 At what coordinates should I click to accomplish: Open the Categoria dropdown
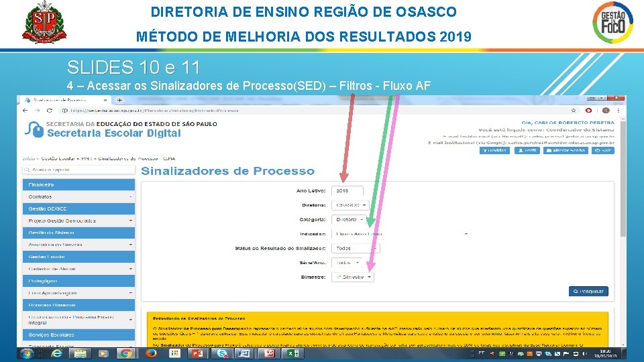coord(349,220)
